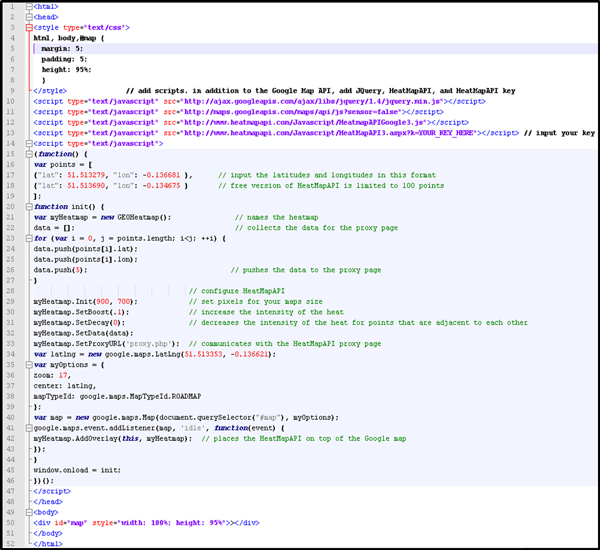Click 'myHeatmap.SetDecay(0);' line
The width and height of the screenshot is (600, 550).
click(79, 323)
